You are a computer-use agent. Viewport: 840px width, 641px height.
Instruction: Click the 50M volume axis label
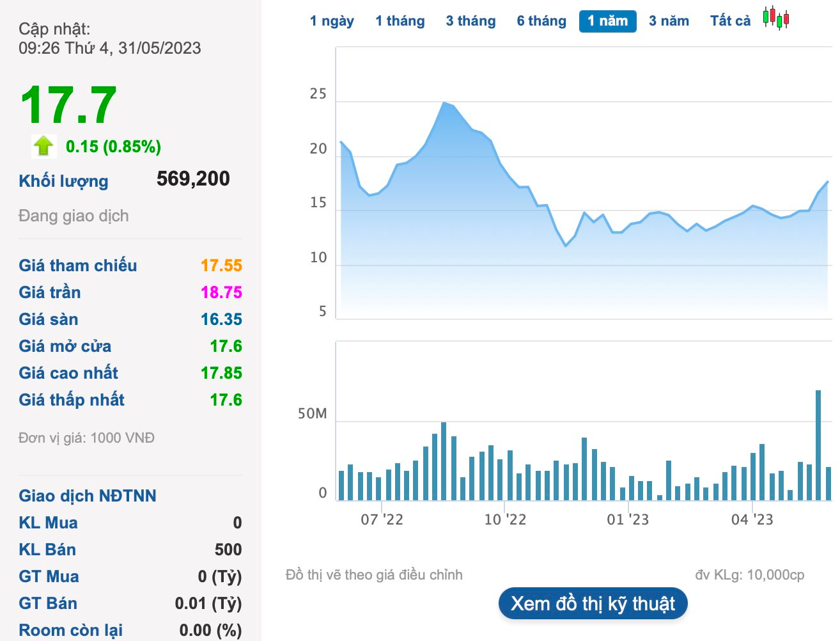pos(312,414)
